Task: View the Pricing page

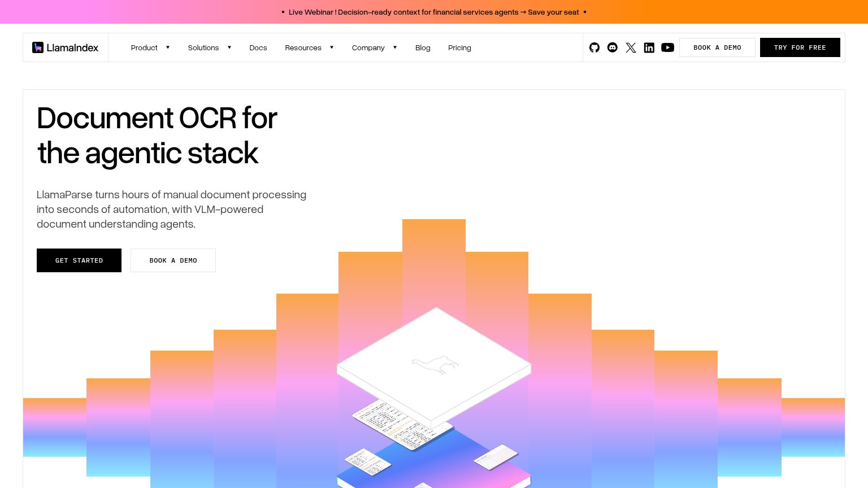Action: tap(459, 47)
